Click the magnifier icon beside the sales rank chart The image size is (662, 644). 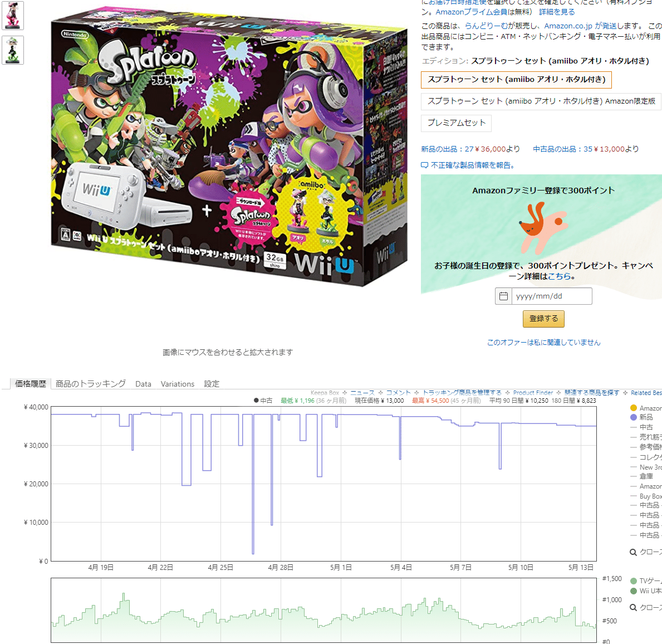click(x=633, y=607)
